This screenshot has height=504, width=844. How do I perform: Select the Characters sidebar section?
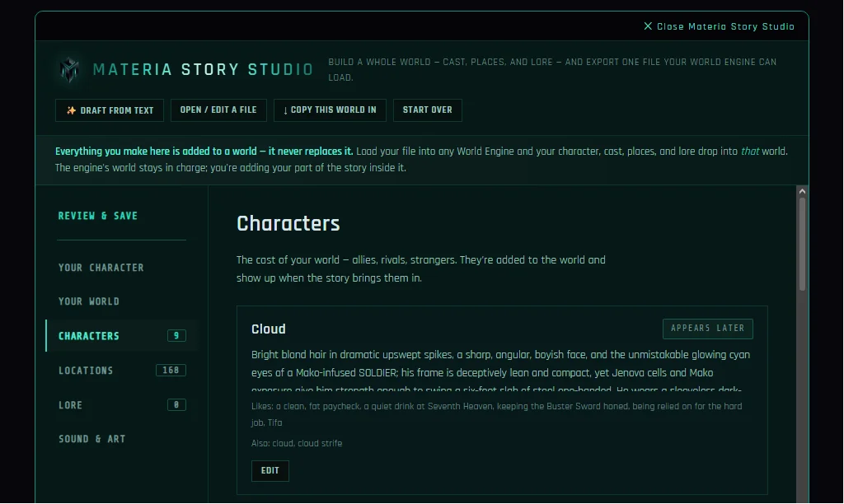122,336
